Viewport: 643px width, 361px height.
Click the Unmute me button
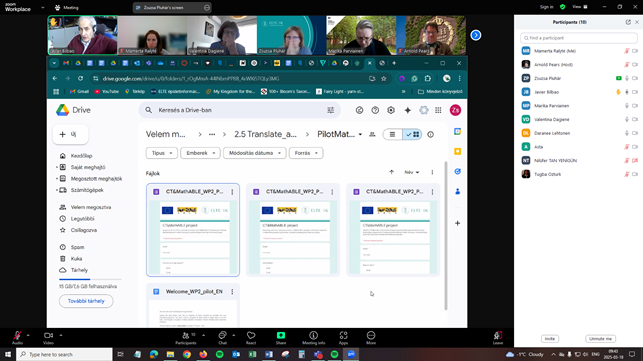600,338
